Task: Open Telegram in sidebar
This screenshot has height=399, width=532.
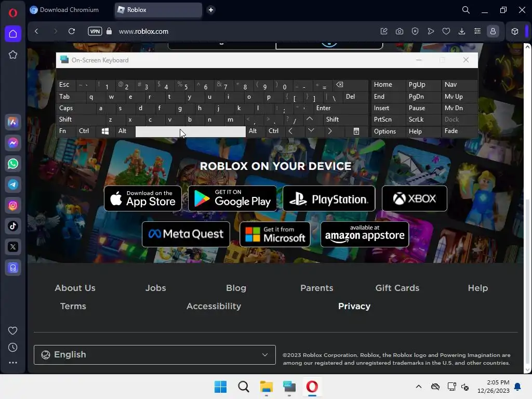Action: (x=13, y=184)
